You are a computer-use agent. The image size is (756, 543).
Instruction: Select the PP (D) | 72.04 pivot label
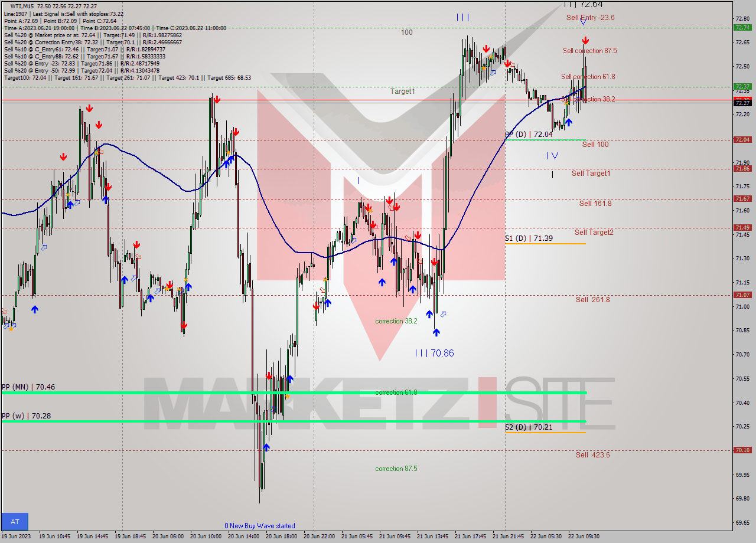tap(529, 135)
